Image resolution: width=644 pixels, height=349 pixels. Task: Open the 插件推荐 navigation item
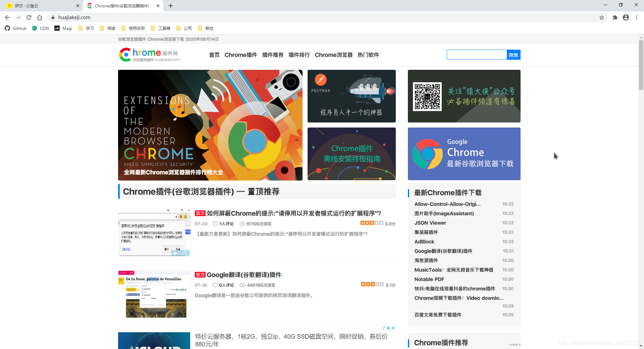273,55
